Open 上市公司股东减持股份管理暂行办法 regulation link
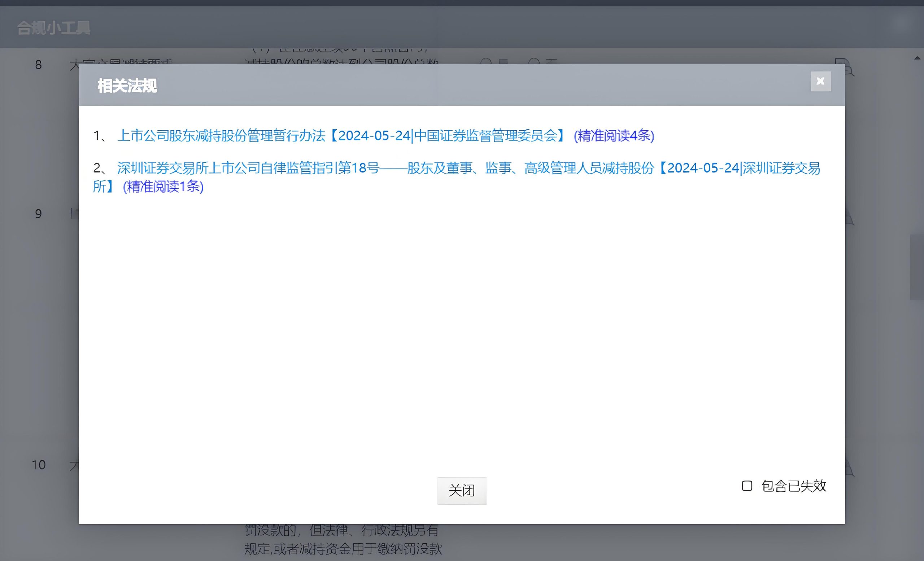 pos(341,136)
